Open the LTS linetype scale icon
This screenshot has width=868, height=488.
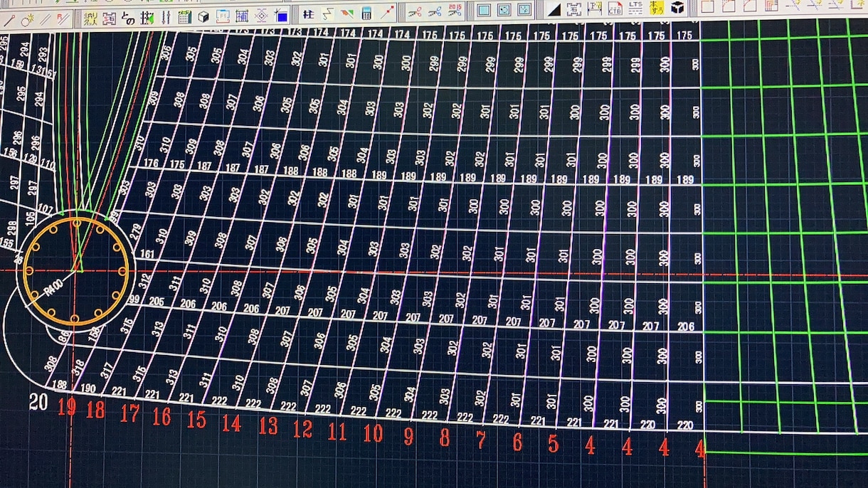[x=635, y=8]
